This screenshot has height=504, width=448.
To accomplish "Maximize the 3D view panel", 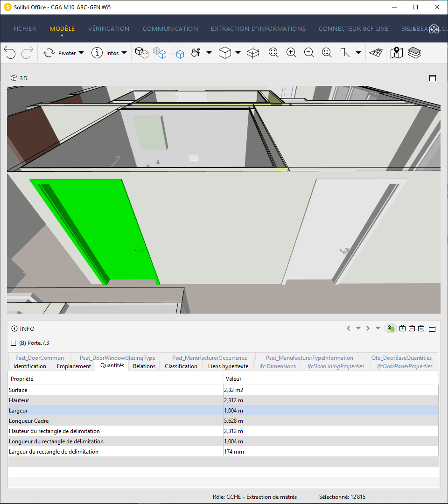I will (x=433, y=78).
